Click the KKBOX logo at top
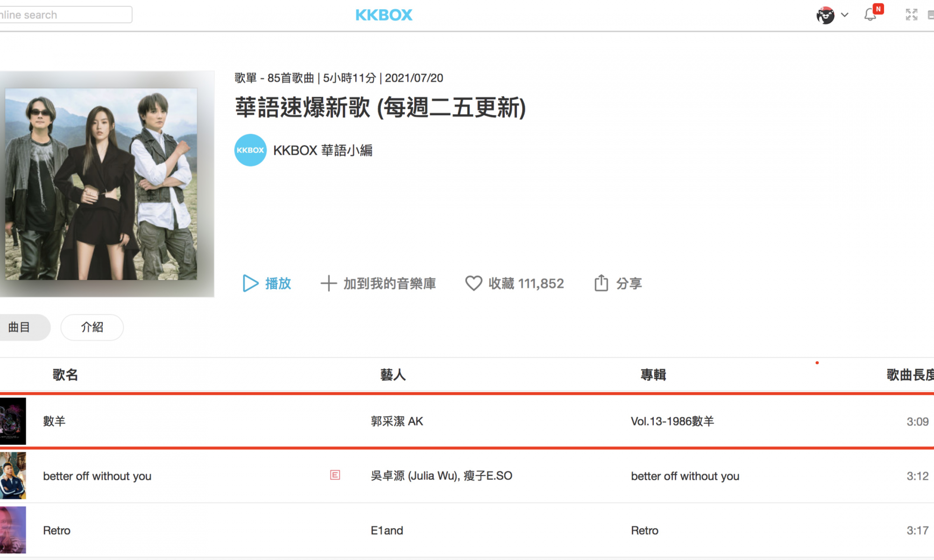The width and height of the screenshot is (934, 560). tap(384, 15)
